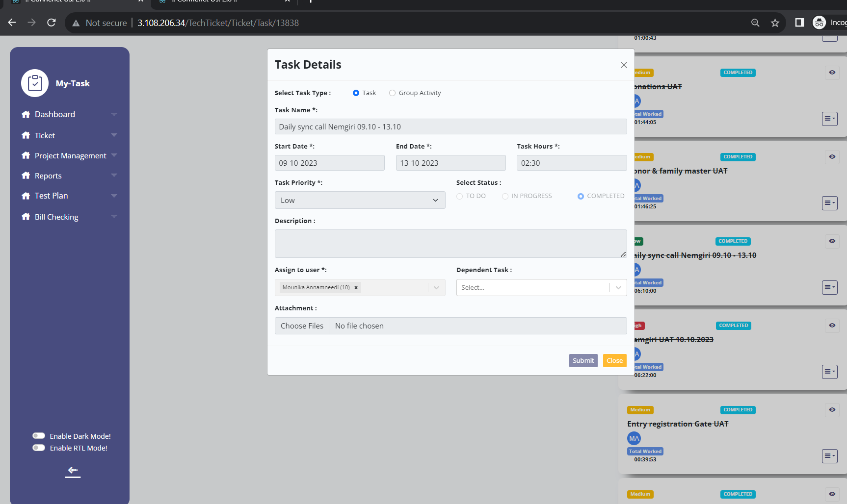Screen dimensions: 847x504
Task: Open Project Management in the sidebar
Action: (x=71, y=155)
